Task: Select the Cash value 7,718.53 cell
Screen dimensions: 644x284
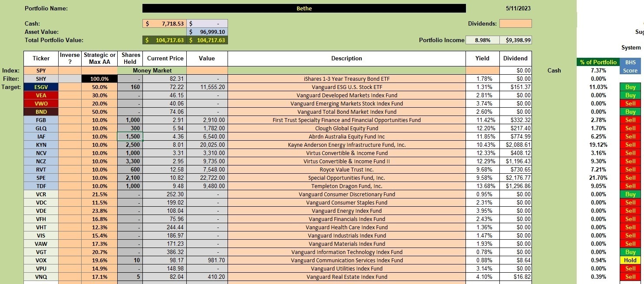Action: (165, 24)
